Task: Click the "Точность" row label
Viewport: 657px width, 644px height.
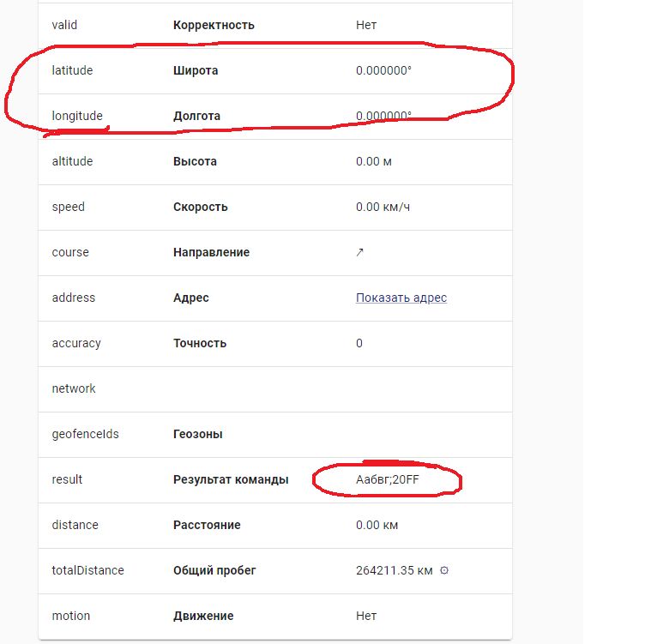Action: [200, 343]
